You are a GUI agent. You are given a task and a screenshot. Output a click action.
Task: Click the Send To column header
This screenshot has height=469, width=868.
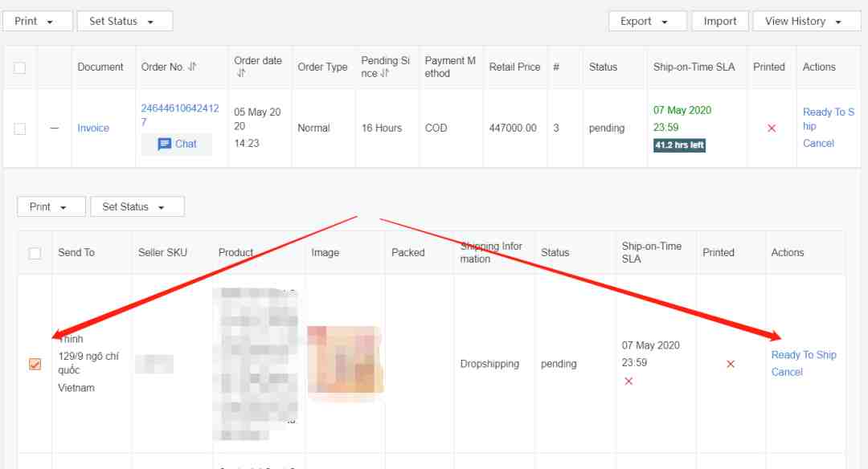76,252
